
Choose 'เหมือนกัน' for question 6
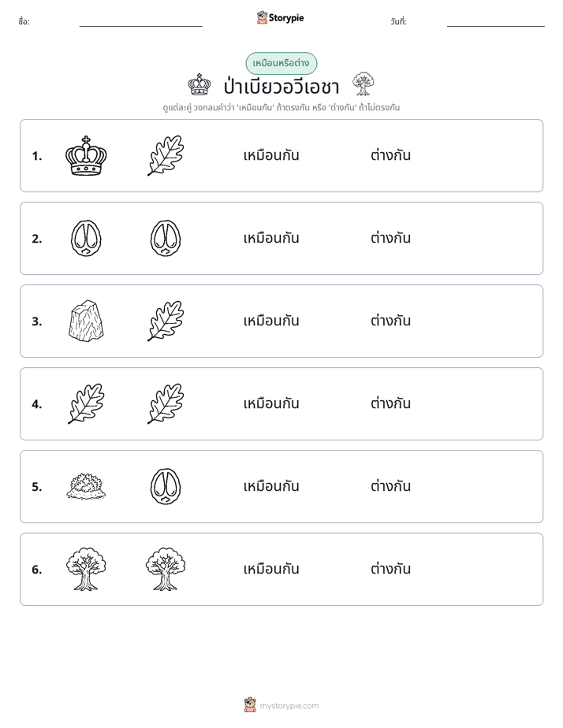tap(270, 569)
